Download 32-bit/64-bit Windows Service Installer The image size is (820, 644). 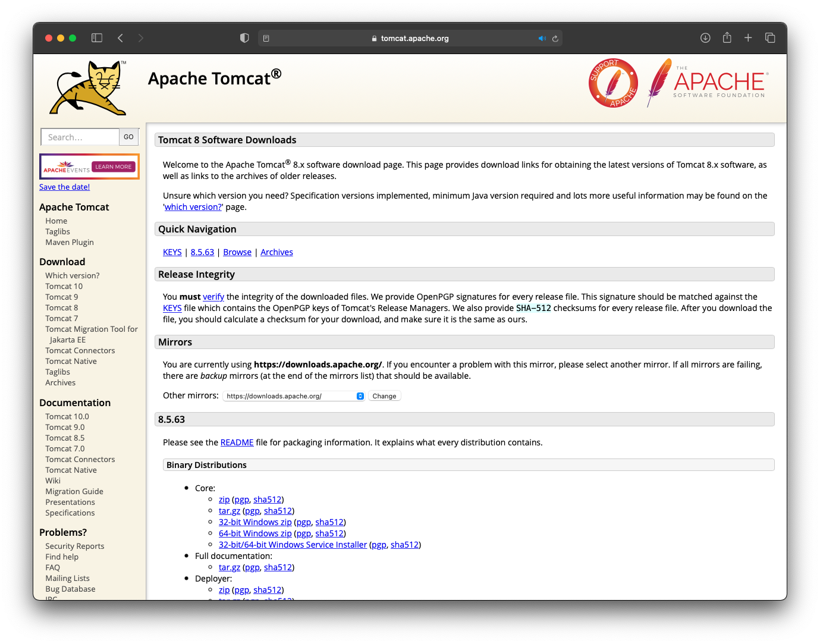(293, 545)
